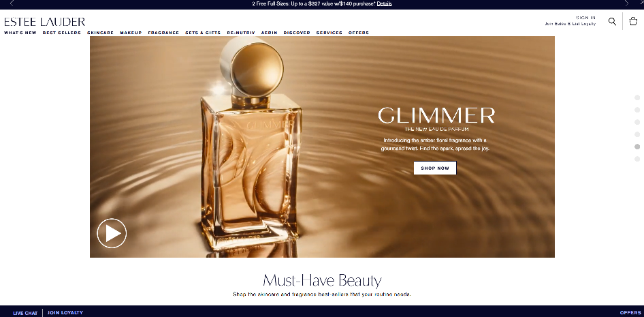Click the Shop Now button
Screen dimensions: 644x317
(x=435, y=168)
